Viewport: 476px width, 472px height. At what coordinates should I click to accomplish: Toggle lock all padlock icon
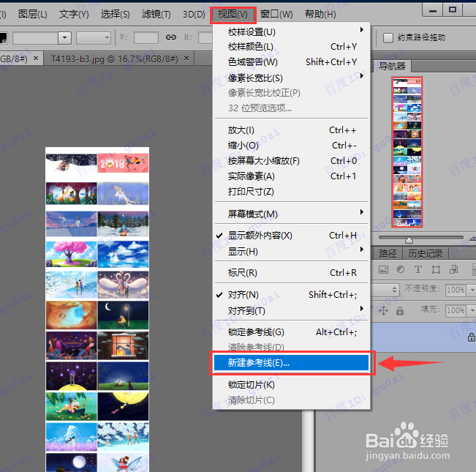tap(400, 311)
